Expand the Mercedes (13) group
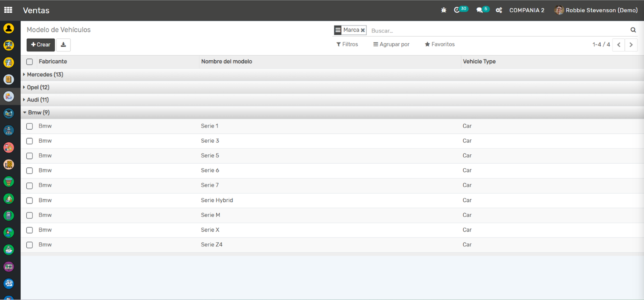 [45, 75]
